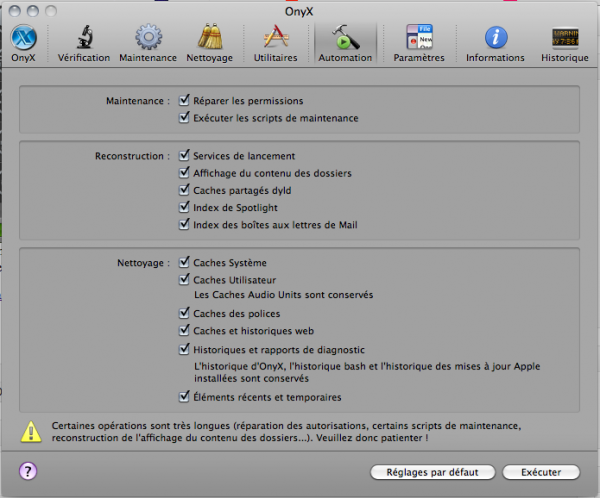Disable Index de Spotlight rebuilding

(184, 207)
